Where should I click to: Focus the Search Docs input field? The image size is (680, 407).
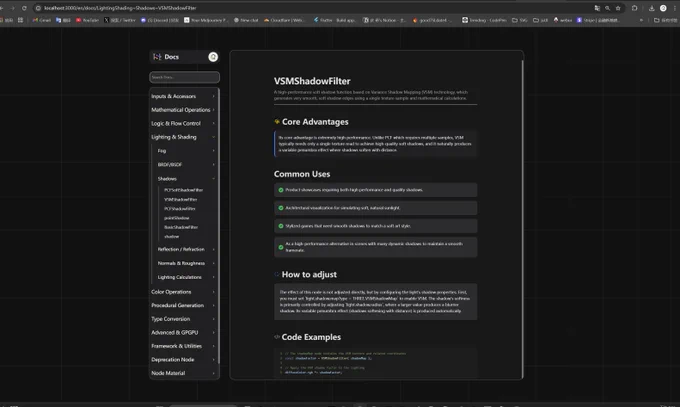184,77
